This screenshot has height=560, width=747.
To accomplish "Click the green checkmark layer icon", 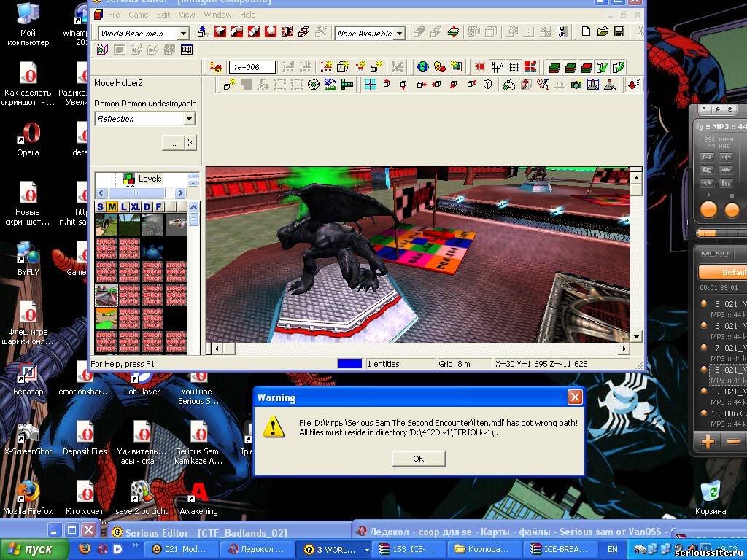I will [602, 67].
